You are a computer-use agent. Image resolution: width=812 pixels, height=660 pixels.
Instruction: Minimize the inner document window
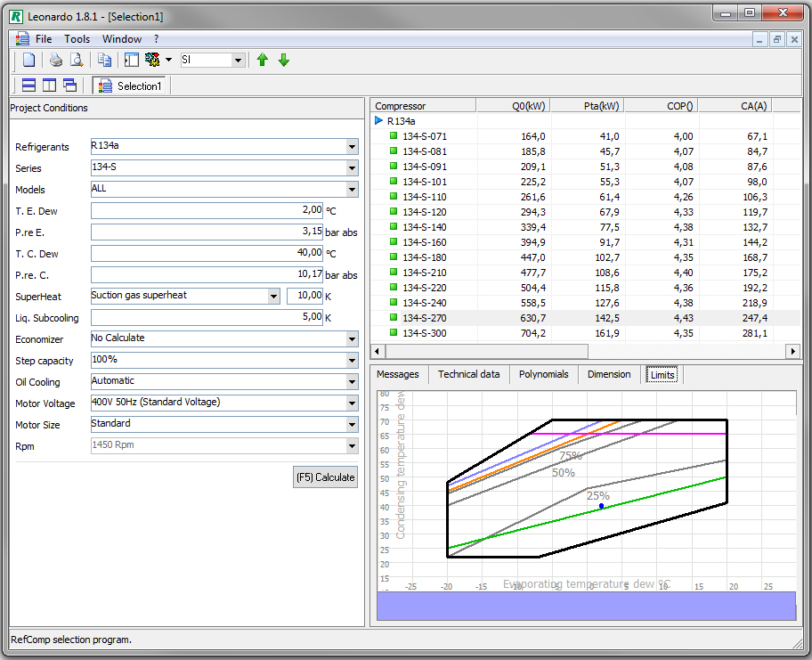click(x=759, y=39)
